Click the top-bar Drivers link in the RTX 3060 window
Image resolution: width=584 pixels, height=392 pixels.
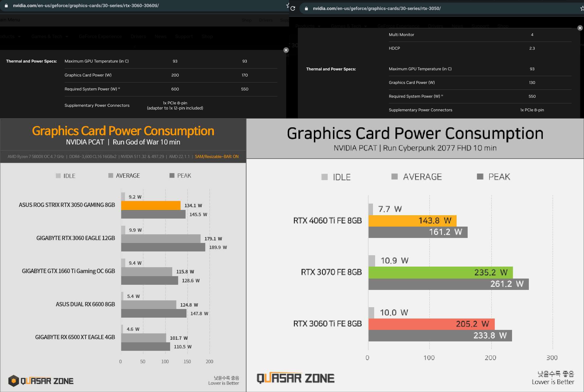click(266, 20)
